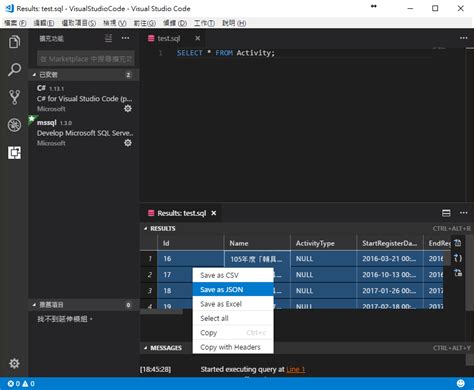
Task: Select the NULL ActivityType cell in row 1
Action: point(323,259)
